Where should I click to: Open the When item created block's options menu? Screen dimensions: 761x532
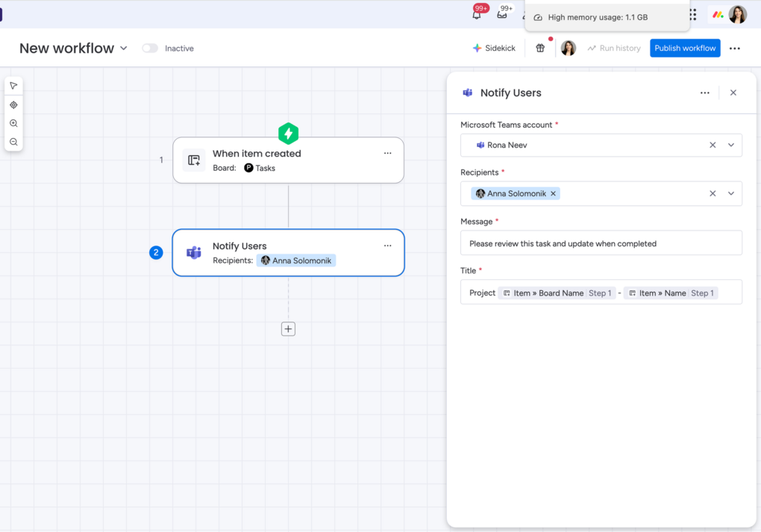coord(387,152)
